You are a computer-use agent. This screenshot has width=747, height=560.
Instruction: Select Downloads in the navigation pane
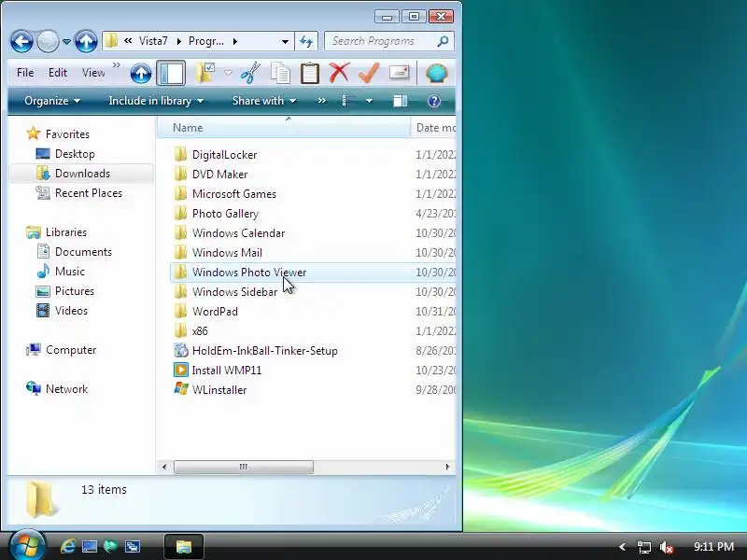pos(81,174)
